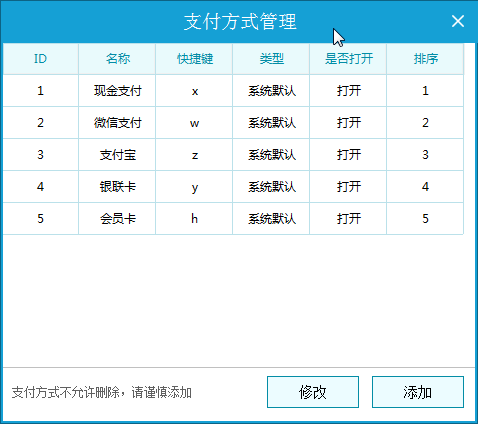Viewport: 478px width, 424px height.
Task: Sort by the ID column header
Action: pyautogui.click(x=40, y=59)
